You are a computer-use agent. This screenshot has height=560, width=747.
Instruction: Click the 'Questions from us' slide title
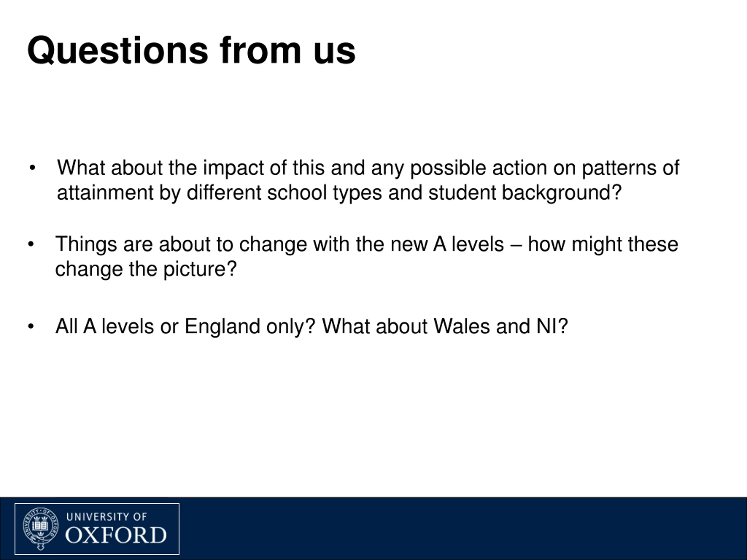(191, 50)
